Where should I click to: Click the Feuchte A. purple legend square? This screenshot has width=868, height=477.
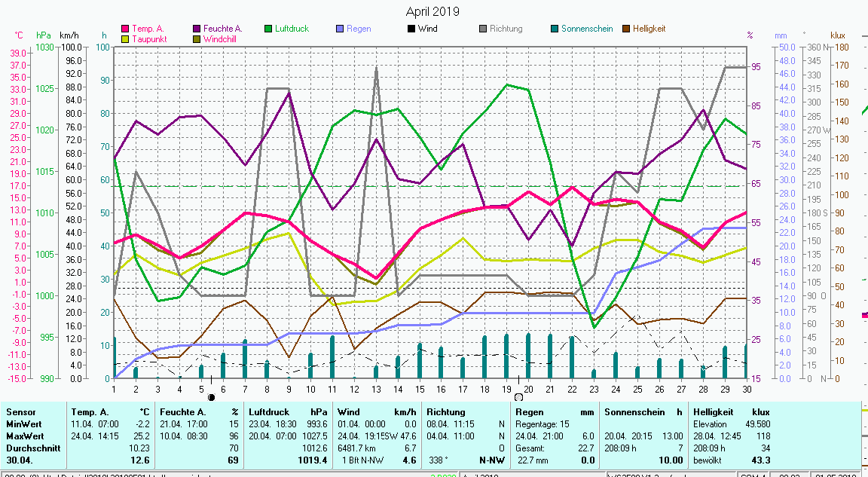(197, 29)
